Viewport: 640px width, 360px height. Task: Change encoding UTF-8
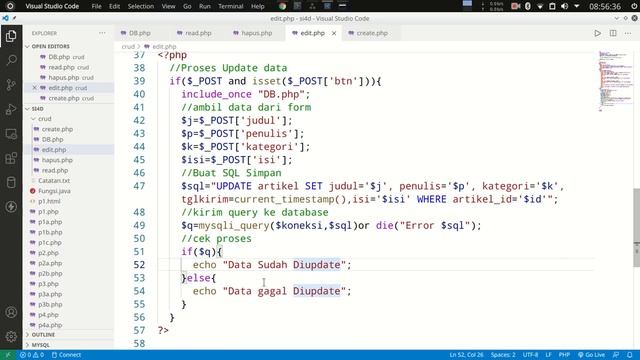[x=530, y=355]
